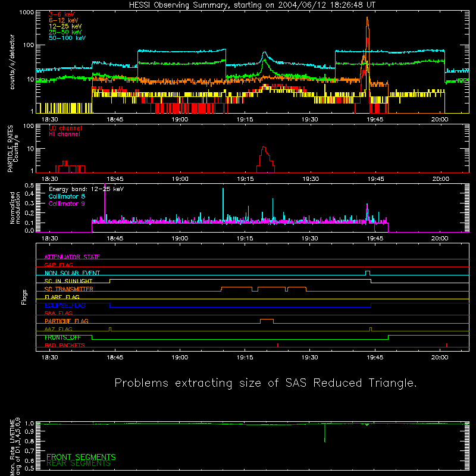Click the 18:30 tick label under particle rates plot
The height and width of the screenshot is (476, 476).
[50, 179]
